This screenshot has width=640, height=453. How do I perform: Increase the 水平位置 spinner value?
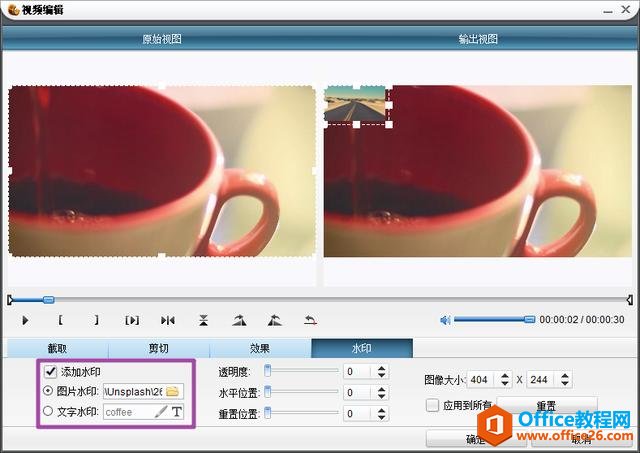pyautogui.click(x=380, y=389)
